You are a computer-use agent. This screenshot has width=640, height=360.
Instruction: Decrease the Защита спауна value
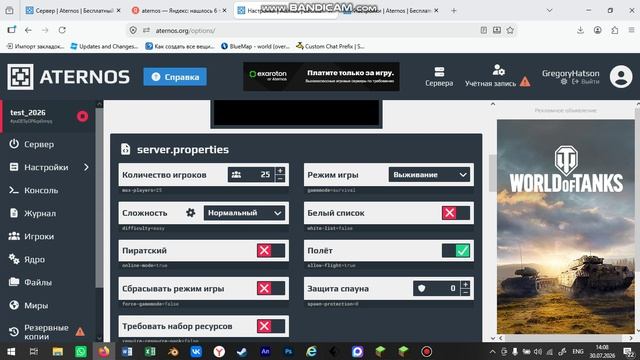click(x=465, y=292)
